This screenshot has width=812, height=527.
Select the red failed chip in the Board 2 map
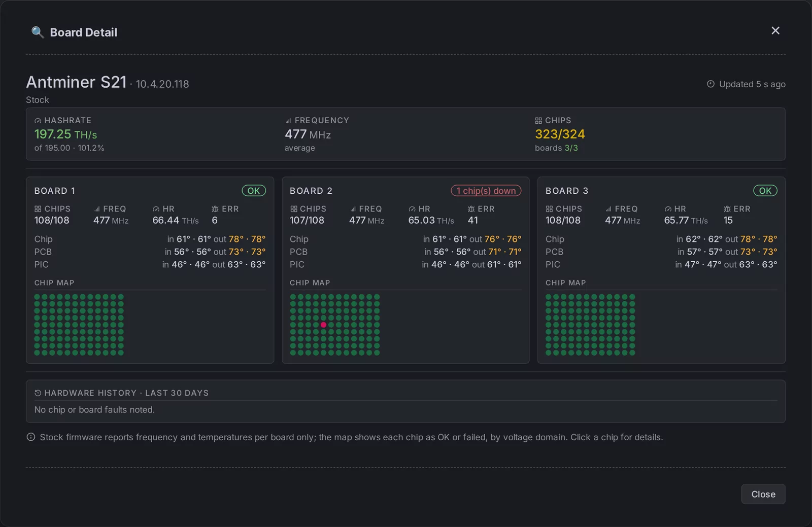(x=323, y=325)
